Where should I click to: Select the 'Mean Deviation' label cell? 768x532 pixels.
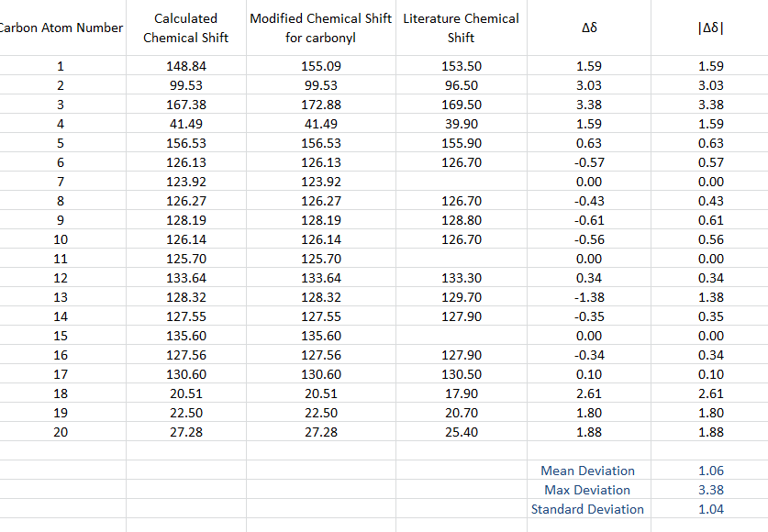click(587, 471)
